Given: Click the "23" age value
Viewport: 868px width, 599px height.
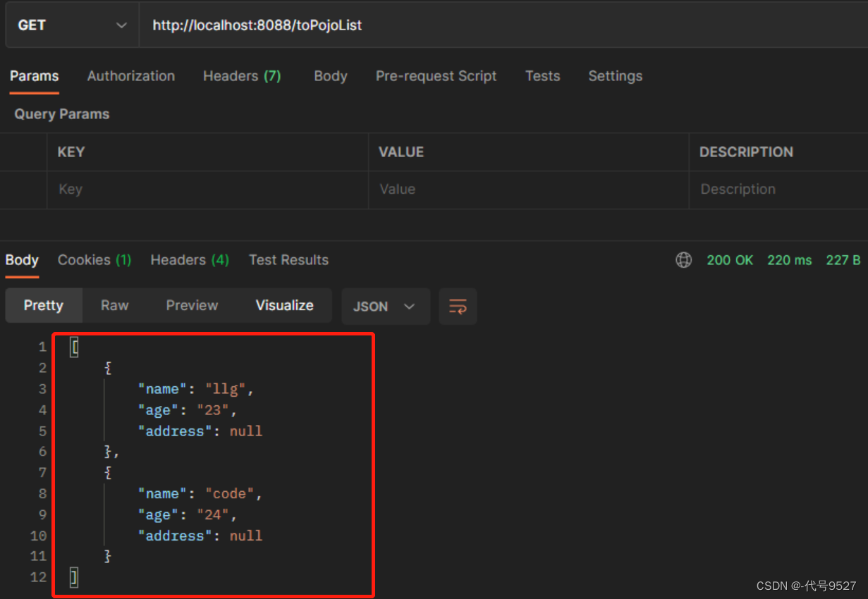Looking at the screenshot, I should pos(213,410).
